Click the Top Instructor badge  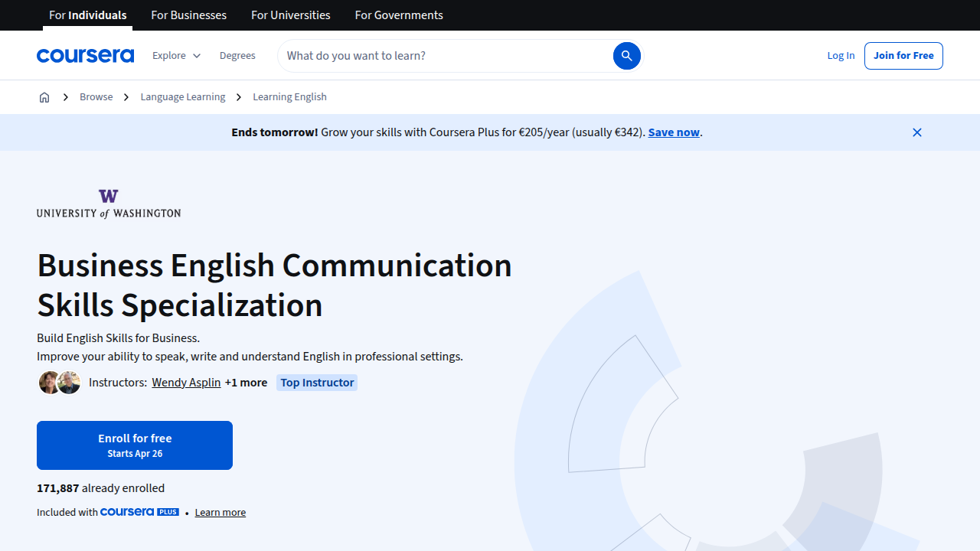coord(316,382)
